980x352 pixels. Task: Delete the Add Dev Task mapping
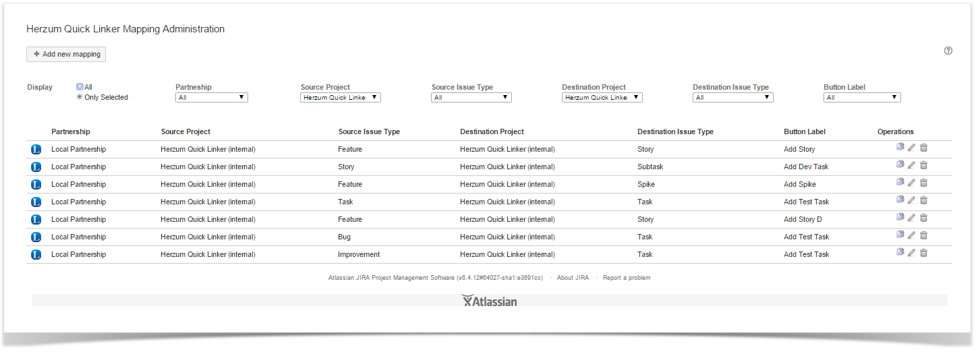pyautogui.click(x=923, y=165)
